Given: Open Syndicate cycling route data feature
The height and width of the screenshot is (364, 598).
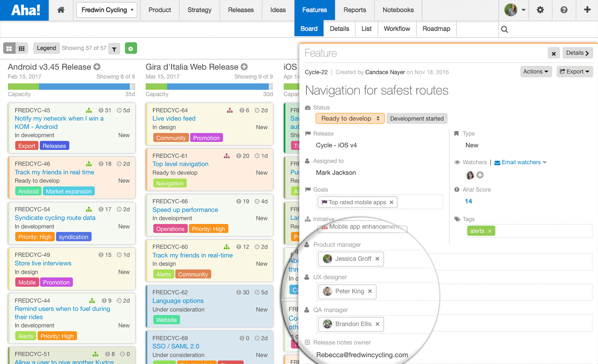Looking at the screenshot, I should click(55, 218).
